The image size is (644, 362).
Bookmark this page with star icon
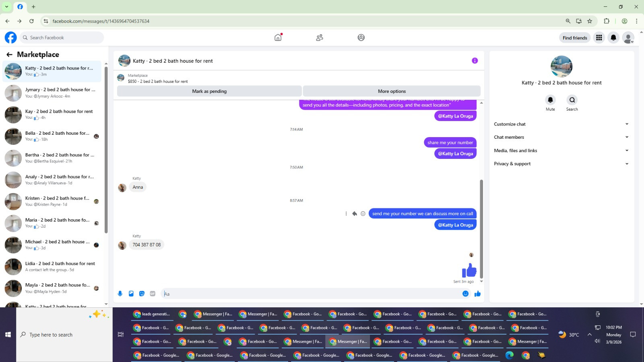(590, 21)
